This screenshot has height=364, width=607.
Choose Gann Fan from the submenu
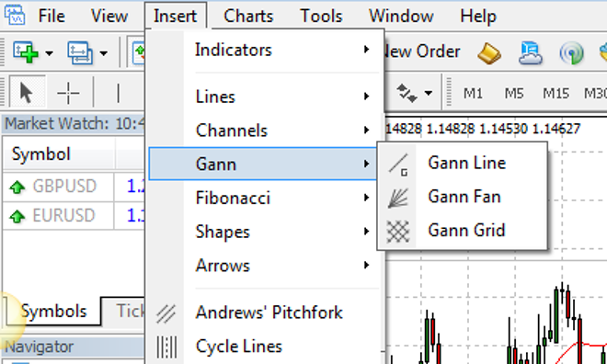coord(463,197)
